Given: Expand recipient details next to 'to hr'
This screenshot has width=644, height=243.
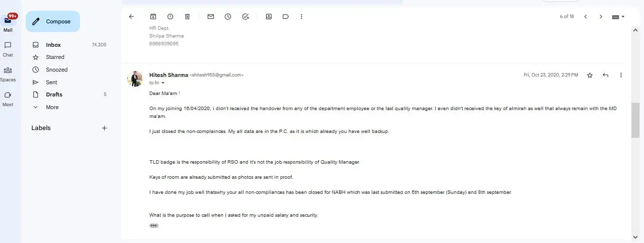Looking at the screenshot, I should 163,83.
